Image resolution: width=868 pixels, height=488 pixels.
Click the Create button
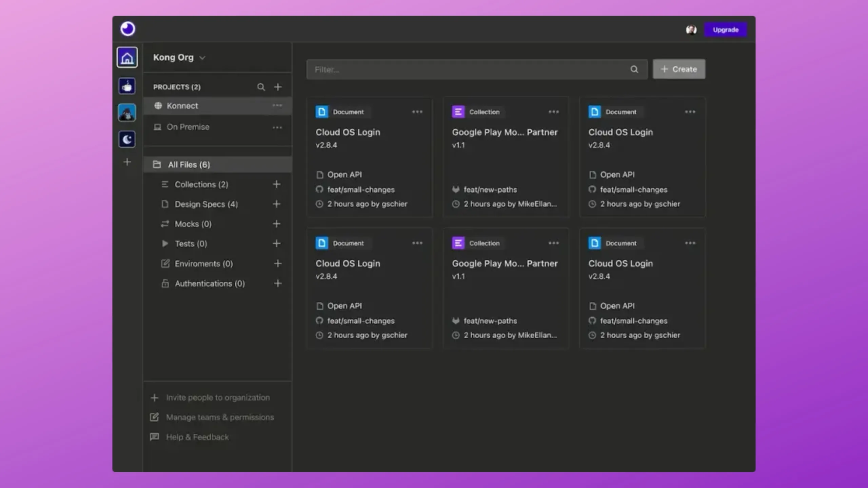click(679, 69)
